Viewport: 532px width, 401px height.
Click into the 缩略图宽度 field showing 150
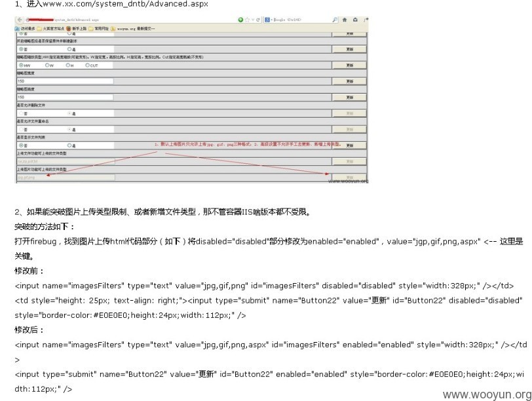(65, 81)
